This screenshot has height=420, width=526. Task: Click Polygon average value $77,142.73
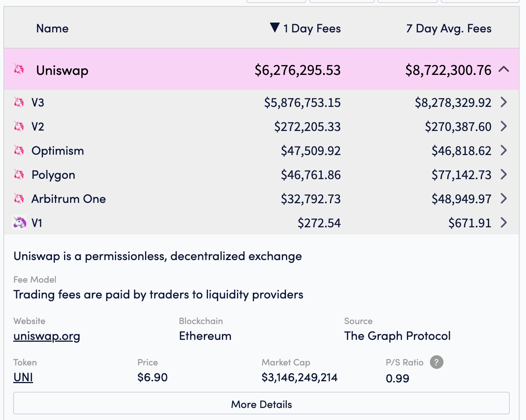pos(462,175)
